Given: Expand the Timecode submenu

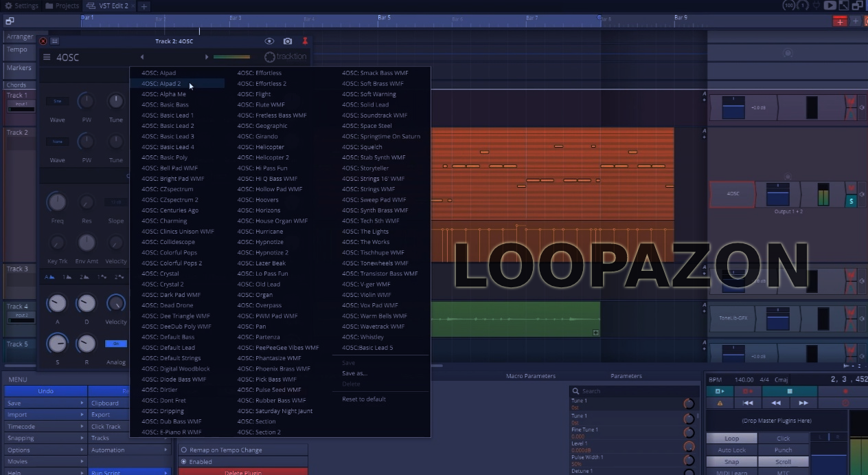Looking at the screenshot, I should [45, 426].
